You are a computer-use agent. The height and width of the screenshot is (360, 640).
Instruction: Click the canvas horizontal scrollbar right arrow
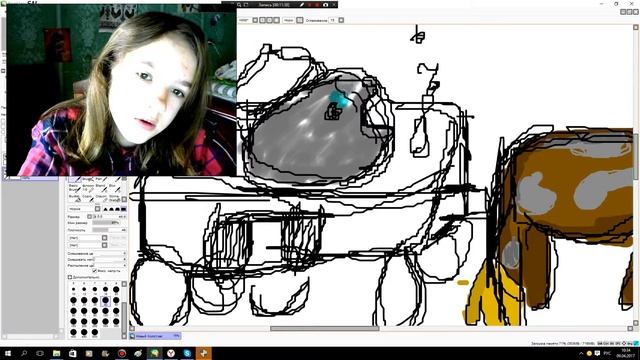coord(630,328)
